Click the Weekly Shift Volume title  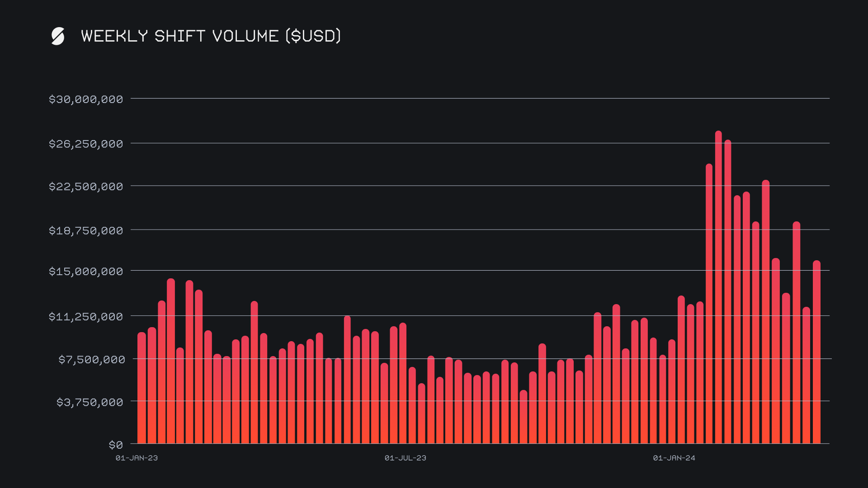(x=211, y=36)
